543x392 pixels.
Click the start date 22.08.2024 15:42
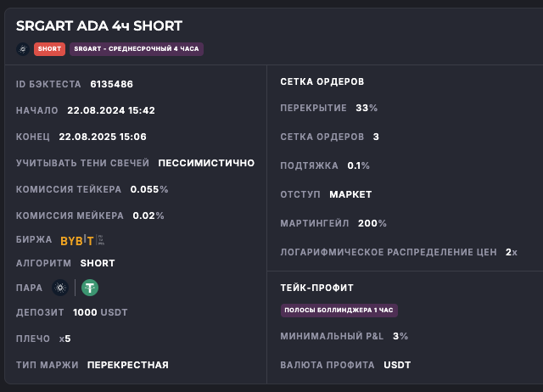(110, 110)
